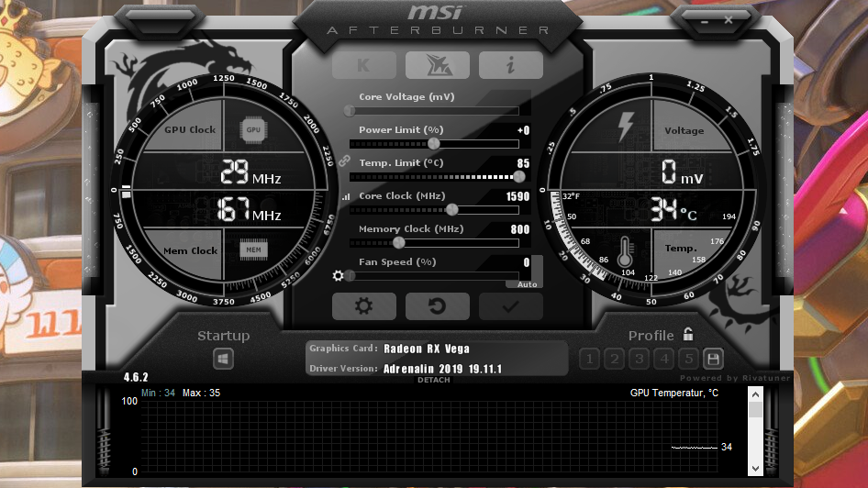This screenshot has height=488, width=868.
Task: Click the Fan Speed value 0
Action: click(x=527, y=262)
